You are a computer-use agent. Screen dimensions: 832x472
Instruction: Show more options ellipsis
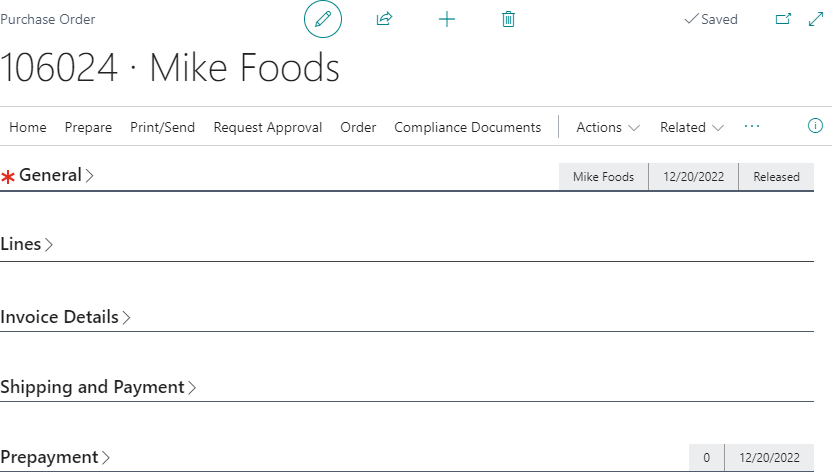752,126
